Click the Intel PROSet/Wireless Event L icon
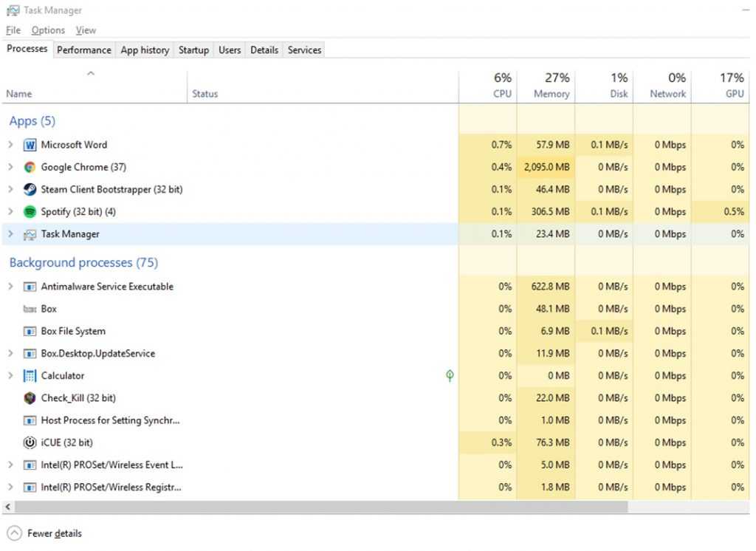This screenshot has width=756, height=551. pos(30,465)
